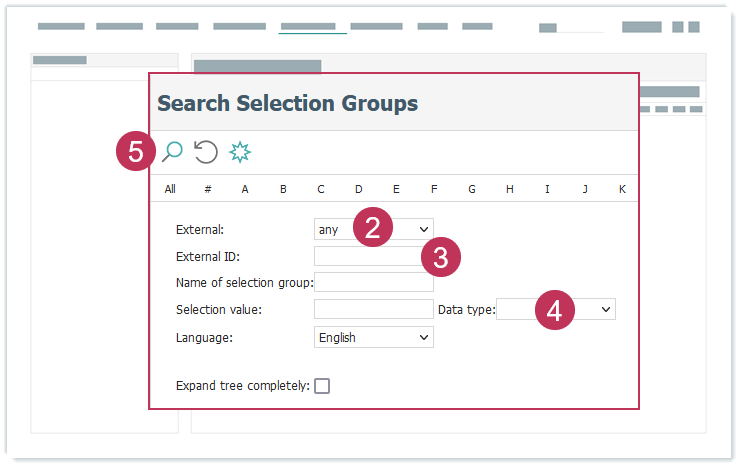Viewport: 741px width, 468px height.
Task: Filter by letter J
Action: click(585, 189)
